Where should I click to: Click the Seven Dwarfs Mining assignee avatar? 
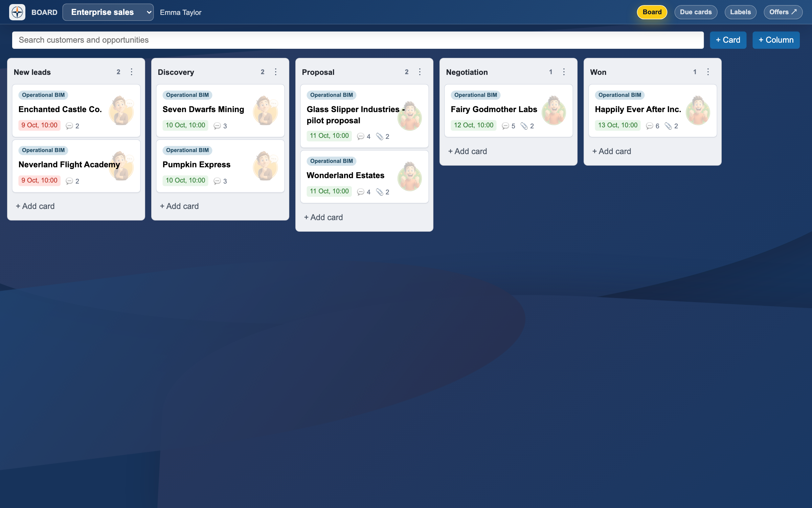tap(266, 110)
